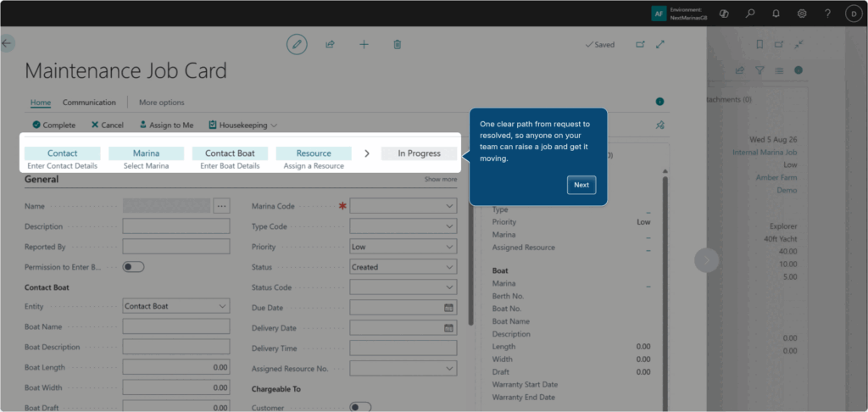Click Assign to Me action

pyautogui.click(x=166, y=125)
